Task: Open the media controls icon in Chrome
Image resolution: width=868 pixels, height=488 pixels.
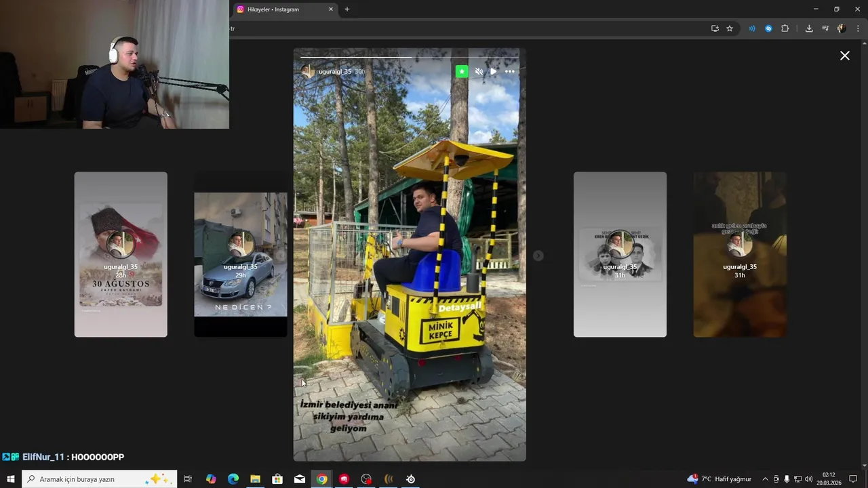Action: click(x=825, y=28)
